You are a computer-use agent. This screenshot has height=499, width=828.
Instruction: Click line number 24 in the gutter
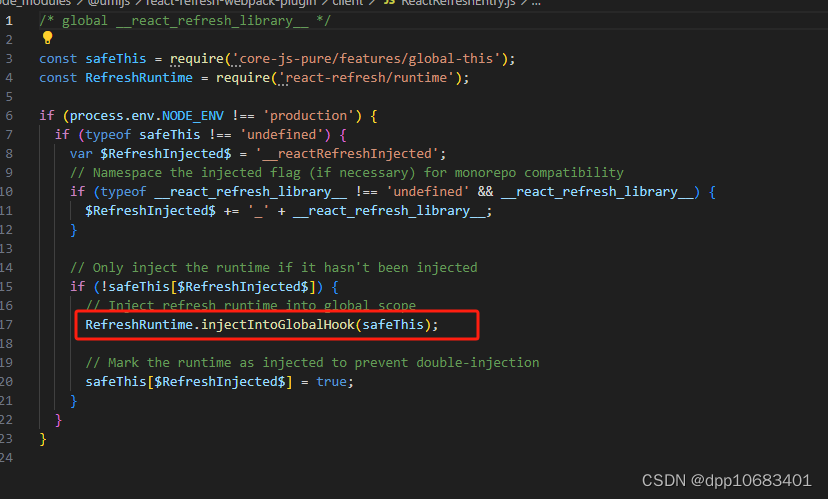(x=6, y=458)
